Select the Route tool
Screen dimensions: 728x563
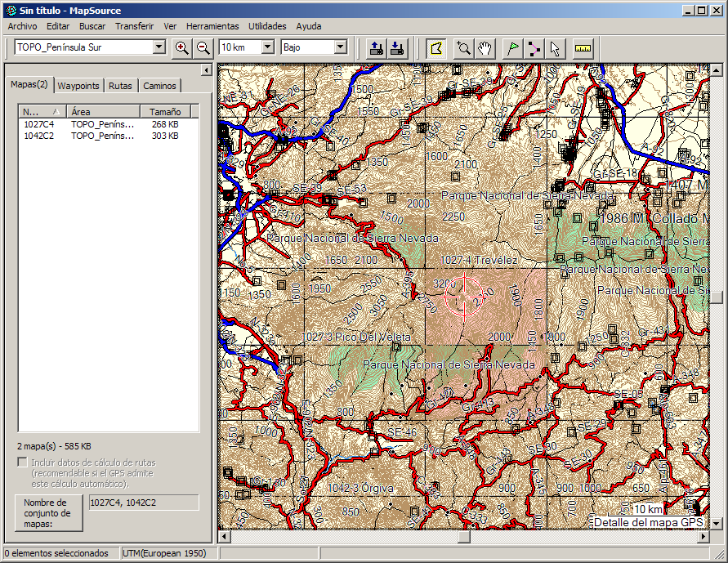(534, 48)
